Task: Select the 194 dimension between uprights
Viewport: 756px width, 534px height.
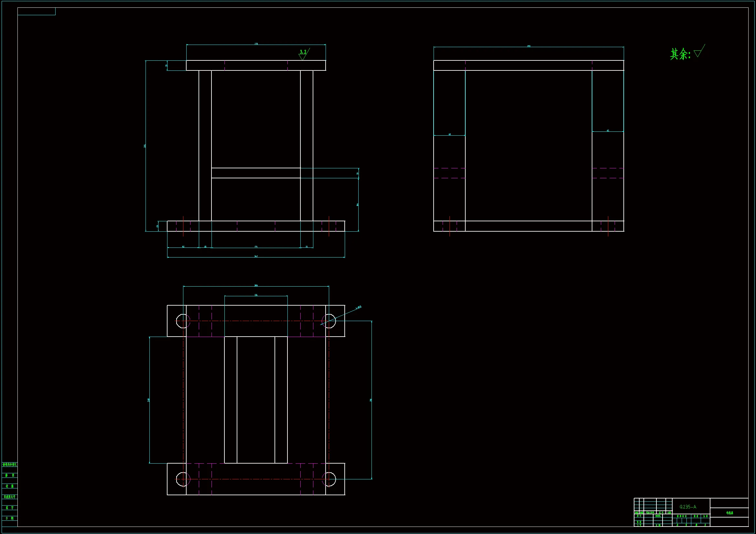Action: pos(256,247)
